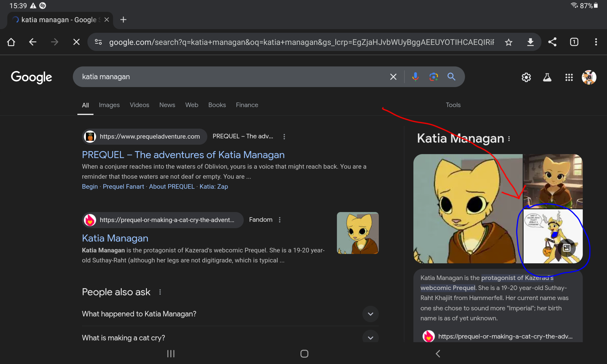
Task: Switch to the Books tab
Action: [217, 105]
